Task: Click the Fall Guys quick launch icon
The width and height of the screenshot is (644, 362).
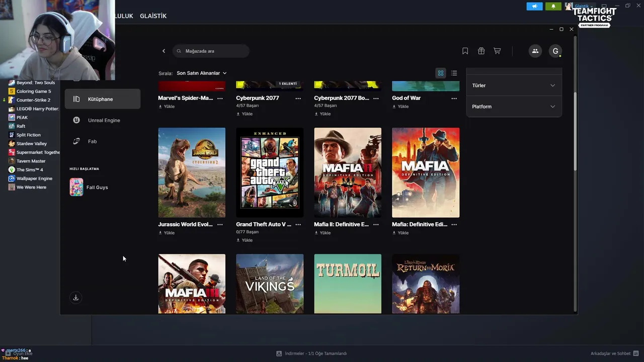Action: click(x=76, y=187)
